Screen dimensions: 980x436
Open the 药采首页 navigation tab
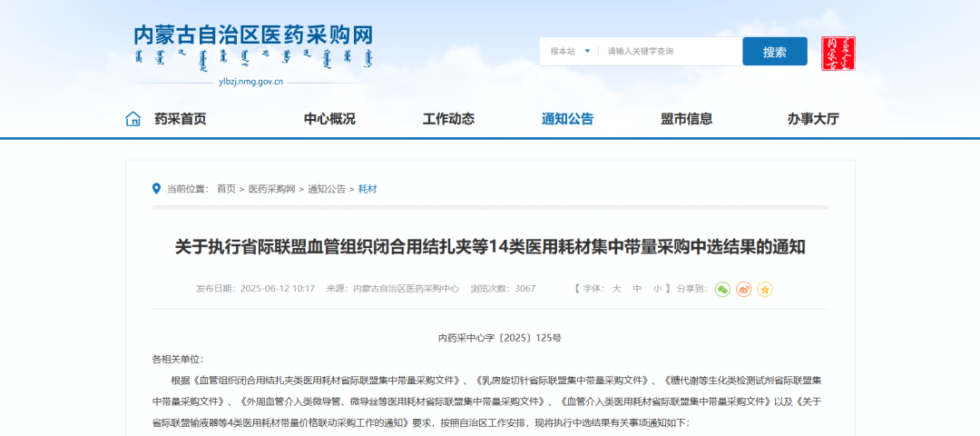[180, 119]
